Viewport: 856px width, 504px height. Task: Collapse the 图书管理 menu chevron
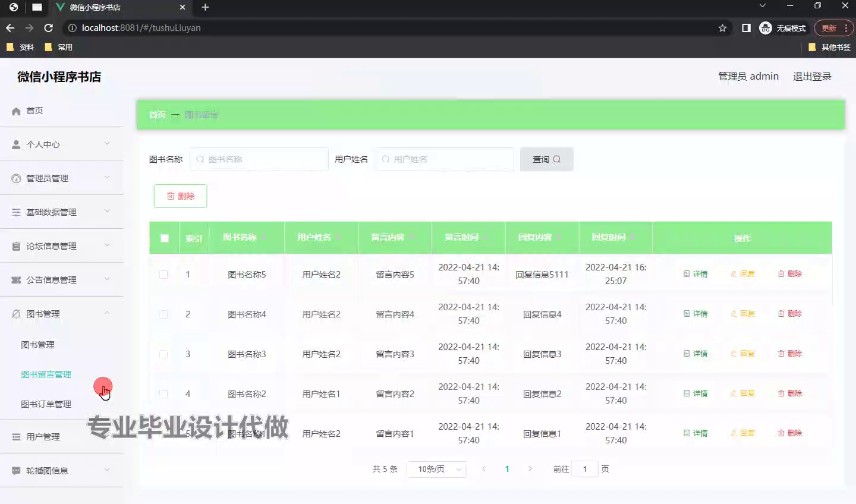[107, 313]
